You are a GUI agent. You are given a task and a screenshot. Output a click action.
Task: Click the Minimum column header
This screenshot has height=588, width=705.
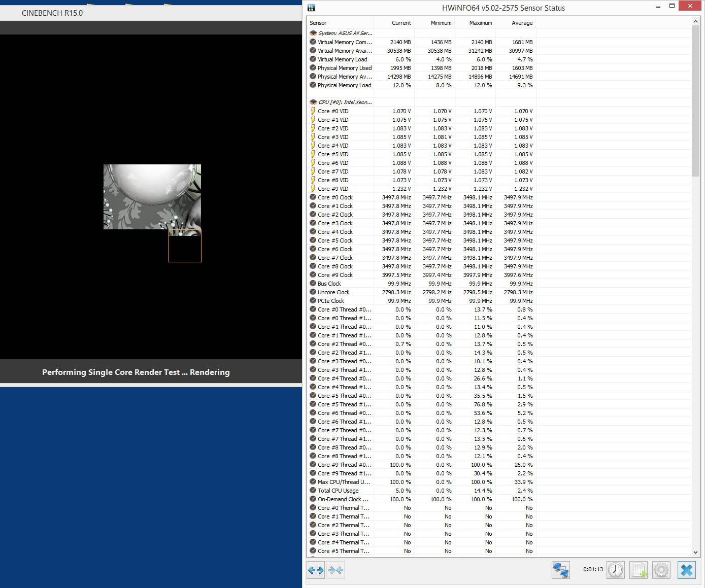pos(434,23)
